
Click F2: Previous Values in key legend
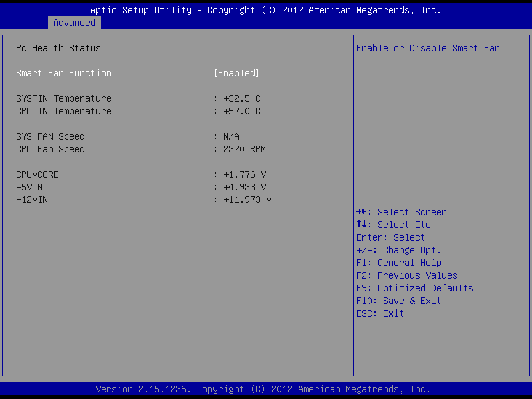407,275
